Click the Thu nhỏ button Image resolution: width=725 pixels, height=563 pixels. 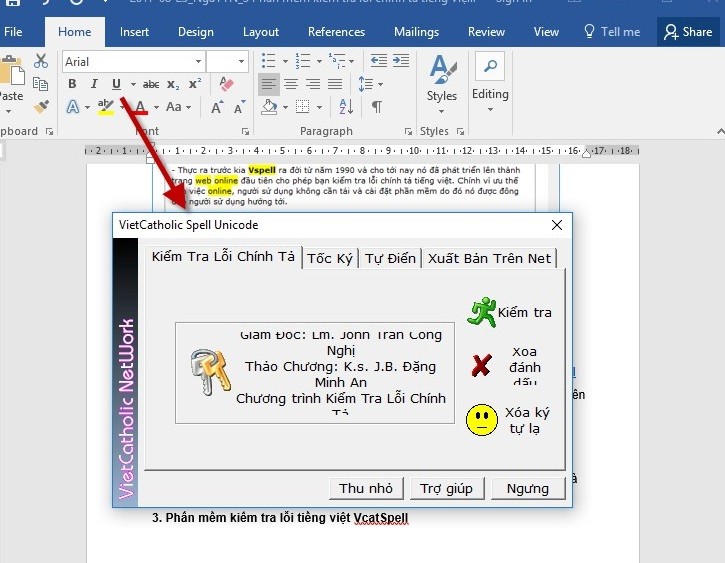tap(366, 489)
